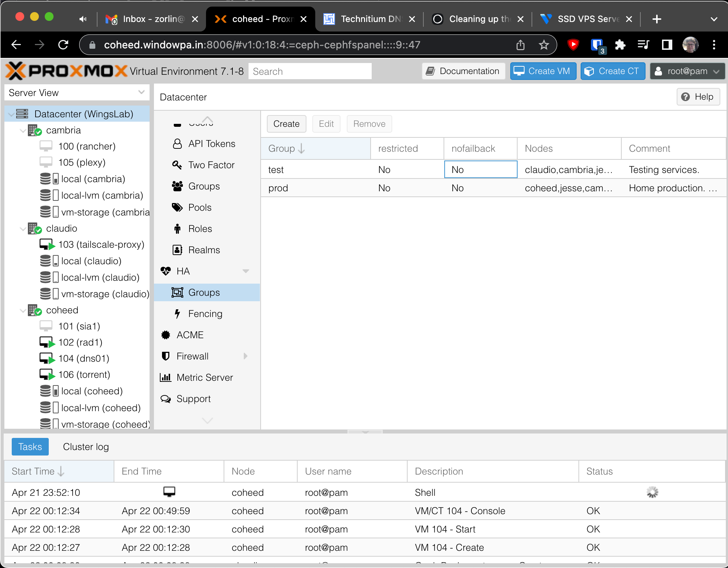This screenshot has height=568, width=728.
Task: Open the Server View dropdown
Action: point(141,92)
